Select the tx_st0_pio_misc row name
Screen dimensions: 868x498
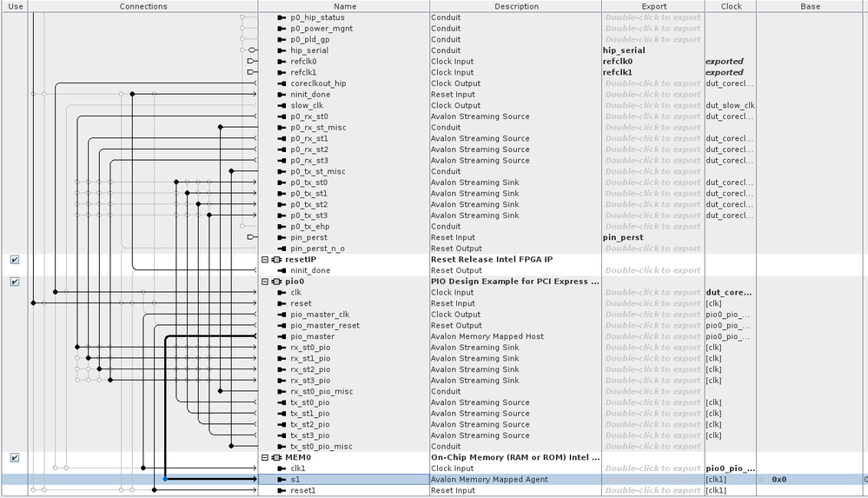(x=321, y=446)
